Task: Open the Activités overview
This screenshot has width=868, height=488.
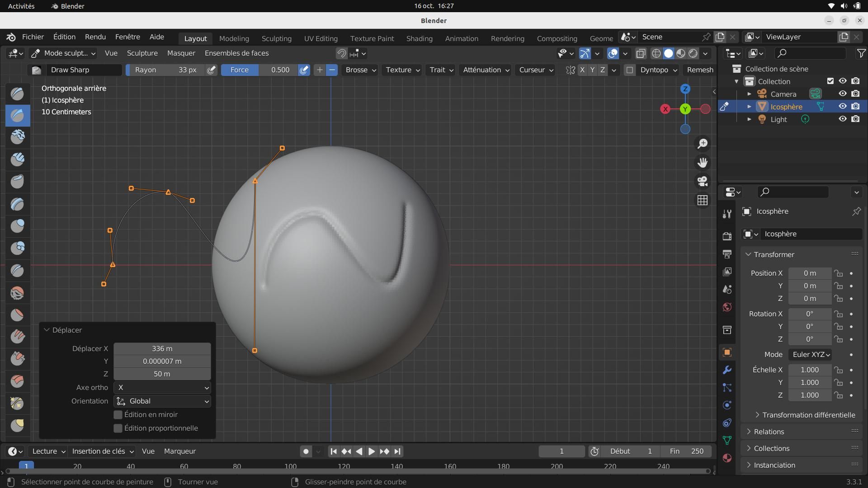Action: (x=21, y=6)
